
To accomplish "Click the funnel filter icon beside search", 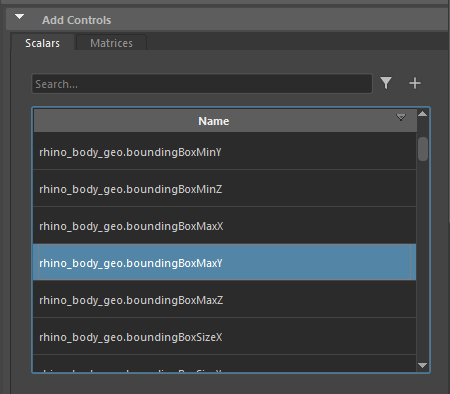I will (386, 83).
